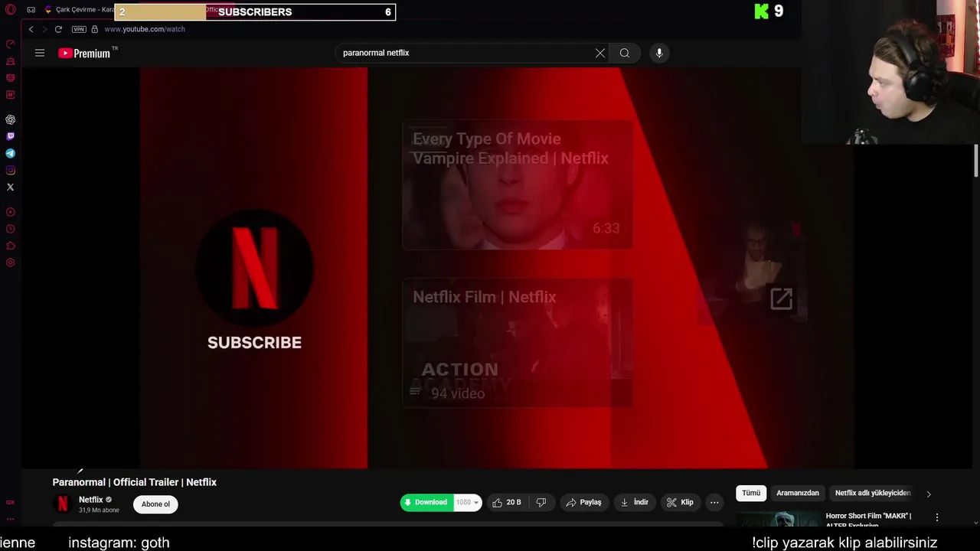Click the youtube.com/watch address bar
The width and height of the screenshot is (980, 551).
click(145, 29)
